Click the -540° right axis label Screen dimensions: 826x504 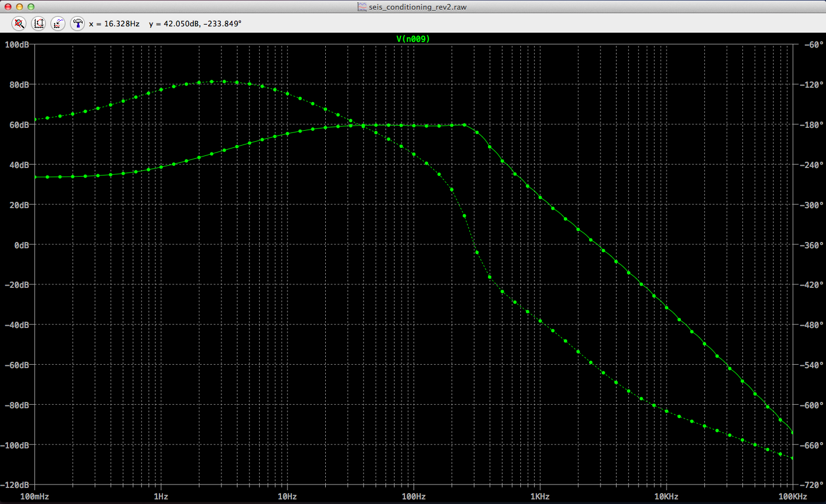pyautogui.click(x=812, y=365)
